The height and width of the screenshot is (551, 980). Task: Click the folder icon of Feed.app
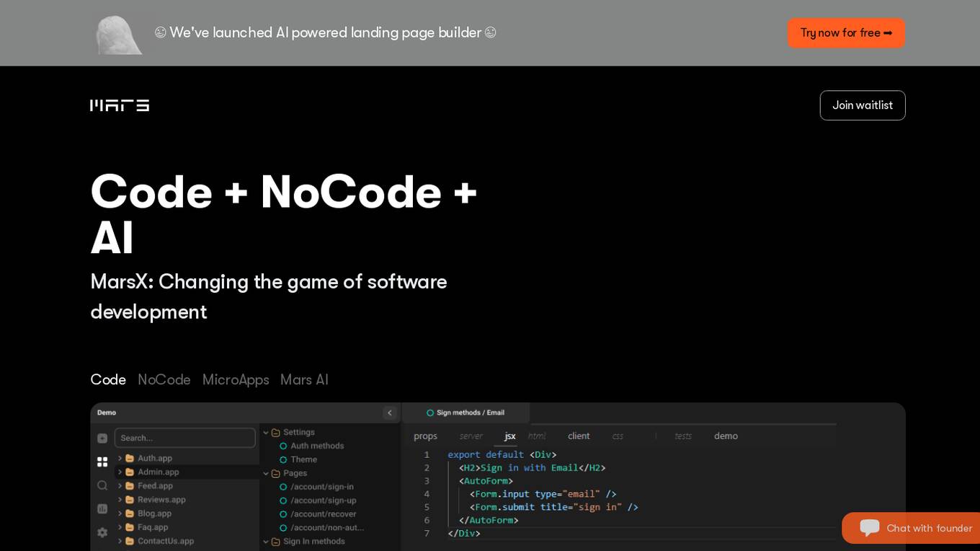130,486
